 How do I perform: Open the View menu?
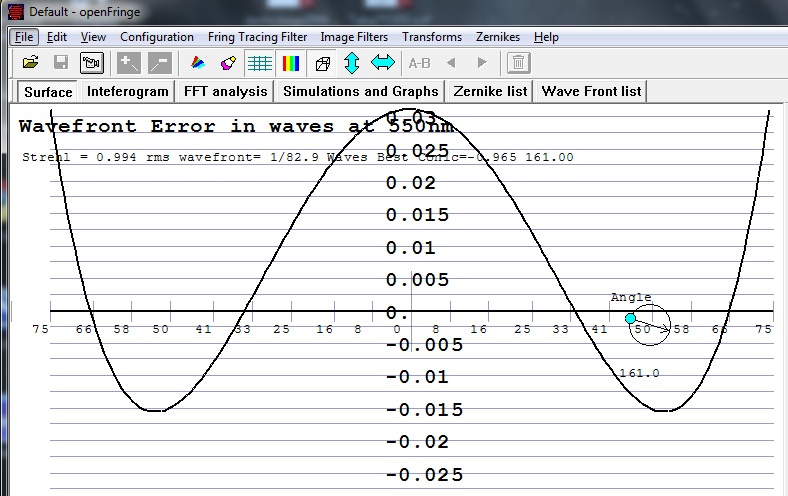[93, 37]
